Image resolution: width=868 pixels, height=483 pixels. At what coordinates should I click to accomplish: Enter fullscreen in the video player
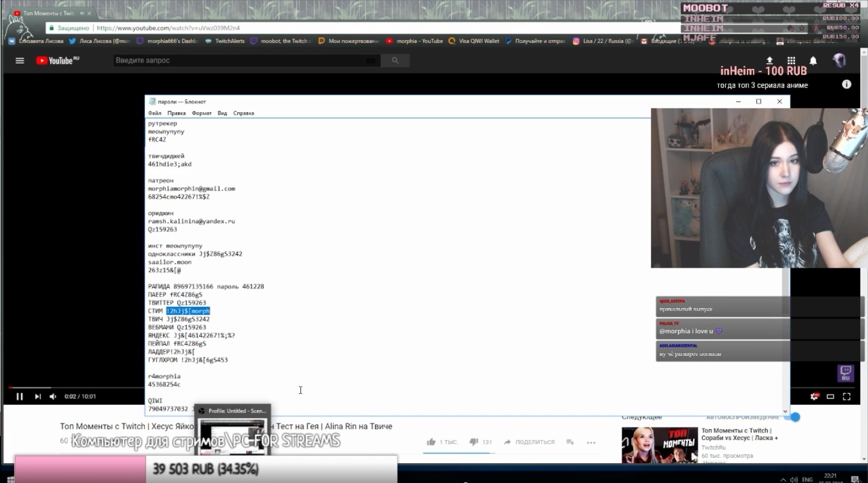coord(846,396)
